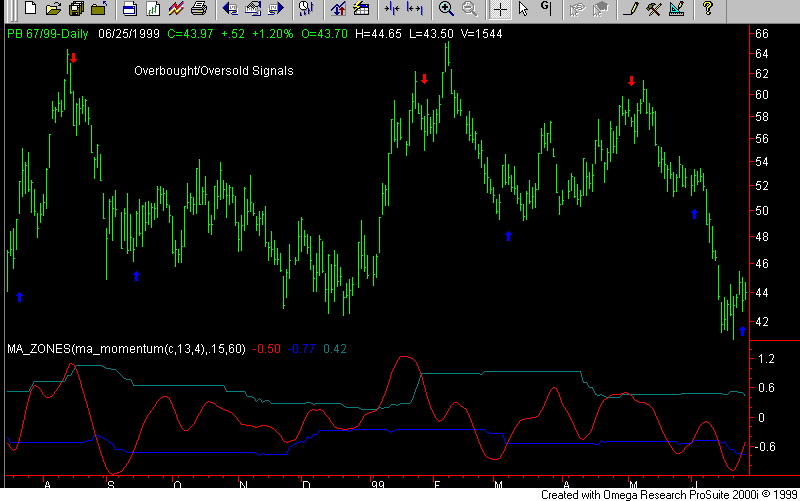The image size is (800, 501).
Task: Click the O month label on time axis
Action: point(177,484)
